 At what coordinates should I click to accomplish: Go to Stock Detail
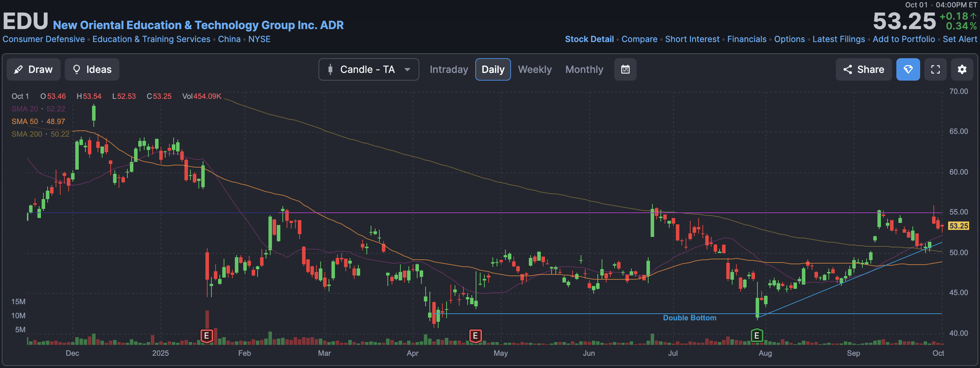pyautogui.click(x=589, y=39)
